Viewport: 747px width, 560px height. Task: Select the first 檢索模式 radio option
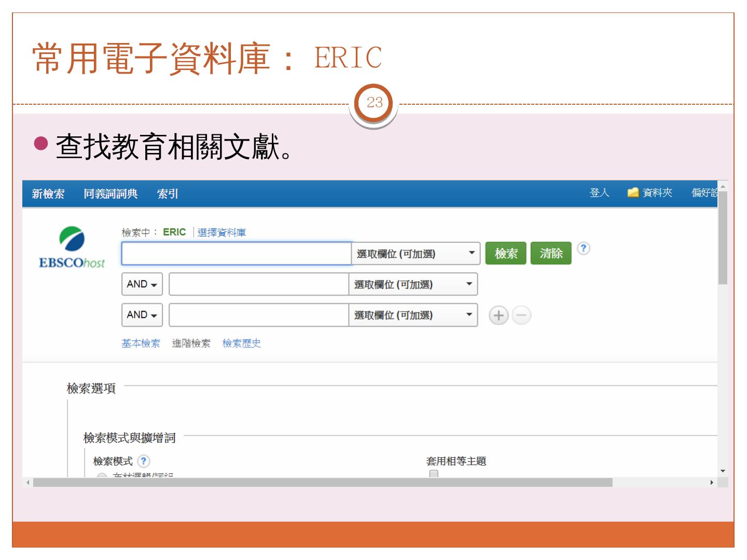point(102,475)
